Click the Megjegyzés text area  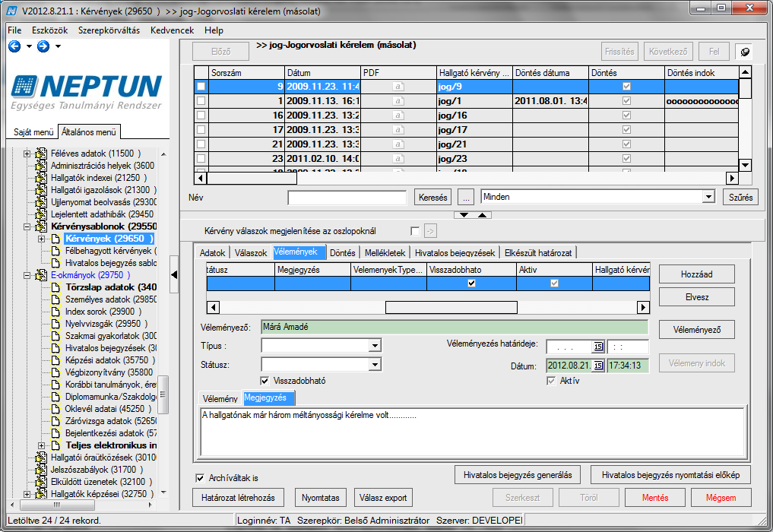(472, 432)
